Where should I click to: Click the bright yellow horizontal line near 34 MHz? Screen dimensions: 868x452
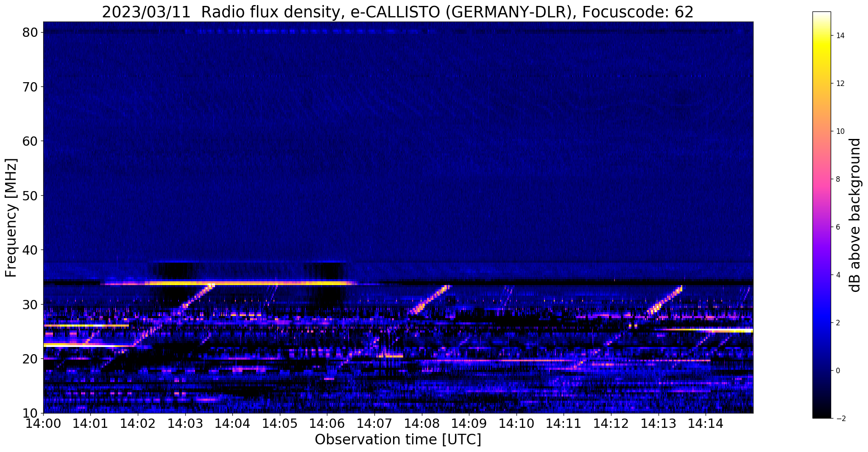tap(229, 283)
